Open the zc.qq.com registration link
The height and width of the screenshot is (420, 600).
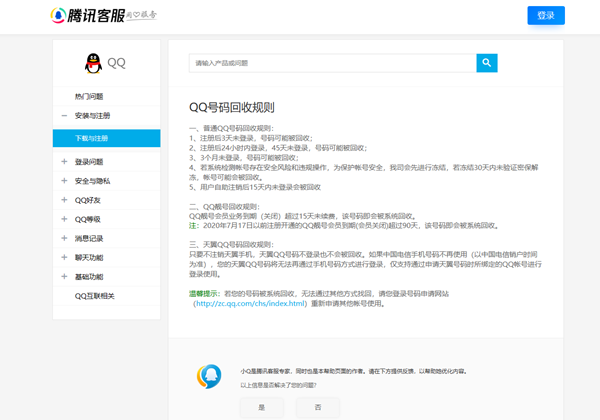[250, 303]
